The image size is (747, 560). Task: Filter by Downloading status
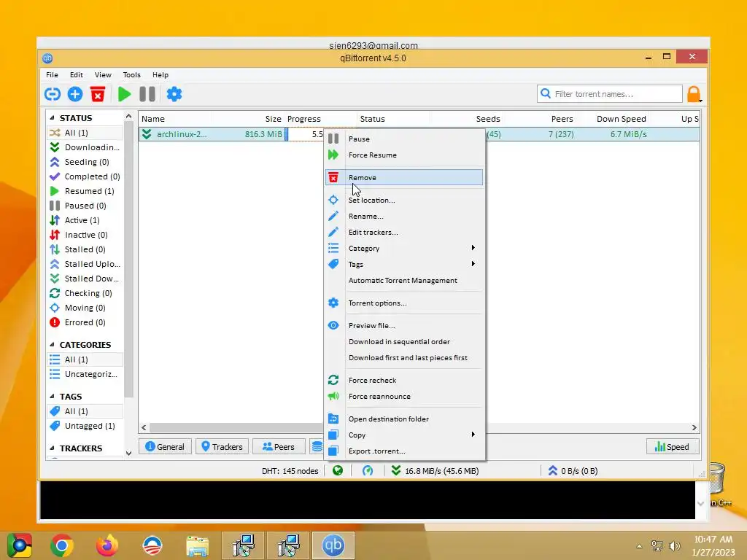(x=85, y=147)
